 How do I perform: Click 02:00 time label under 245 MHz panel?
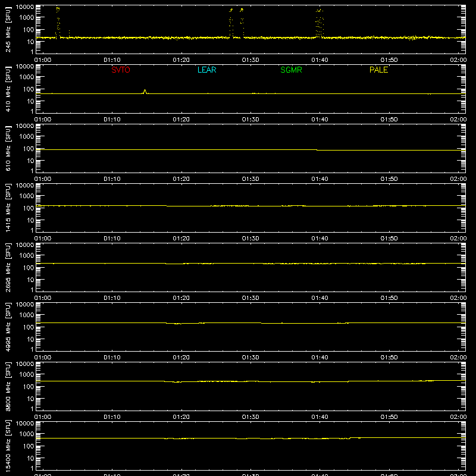458,60
